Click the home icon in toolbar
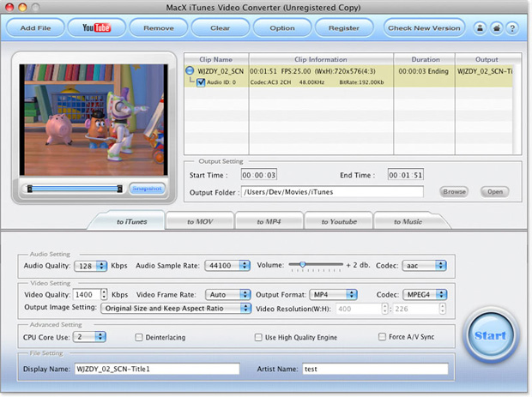 click(x=496, y=28)
